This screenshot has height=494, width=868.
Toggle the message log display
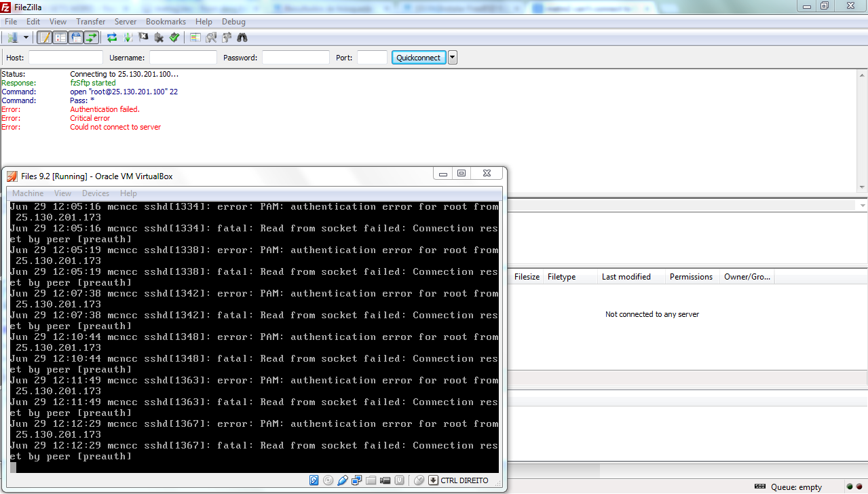[45, 37]
